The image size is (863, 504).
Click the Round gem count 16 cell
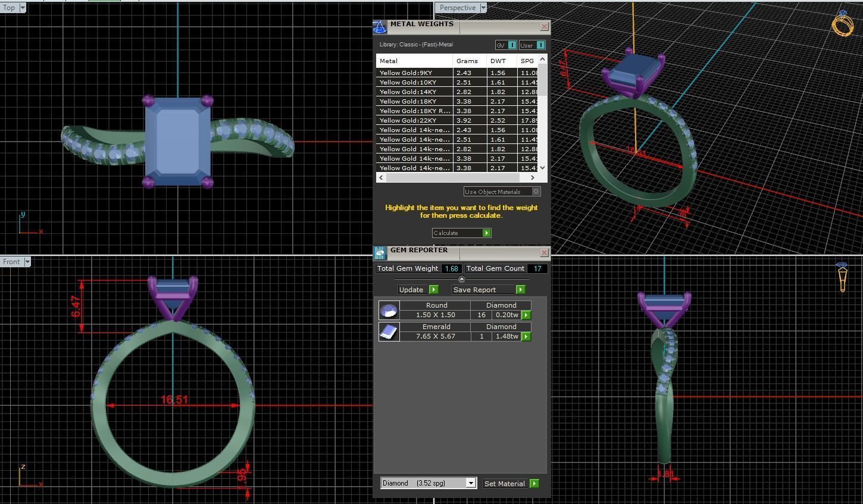coord(481,315)
